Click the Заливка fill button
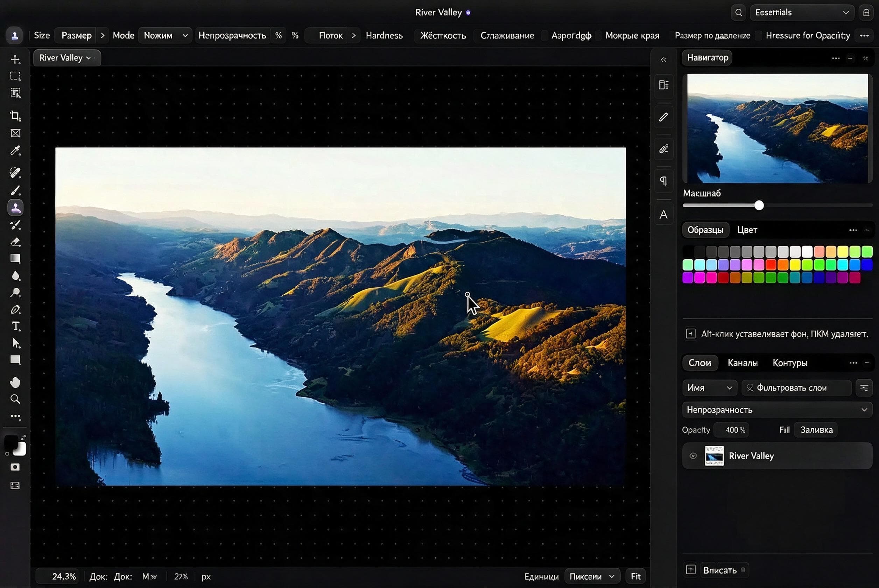This screenshot has height=588, width=879. point(816,430)
